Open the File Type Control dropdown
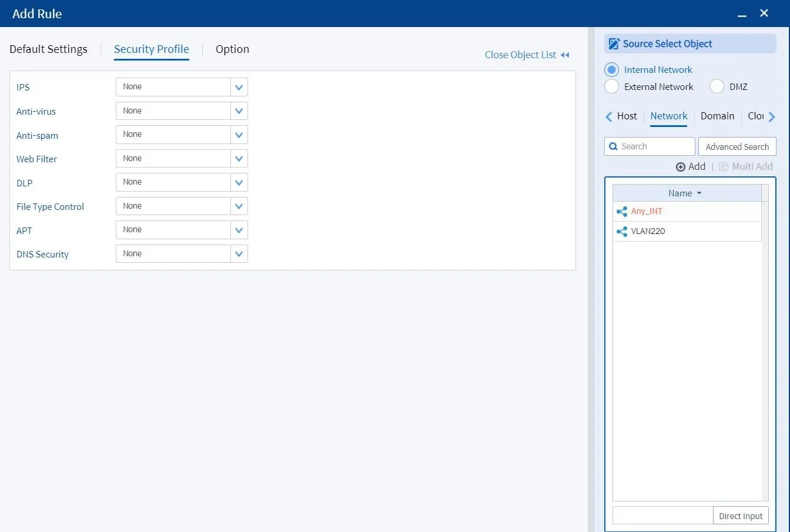Viewport: 790px width, 532px height. pyautogui.click(x=239, y=206)
